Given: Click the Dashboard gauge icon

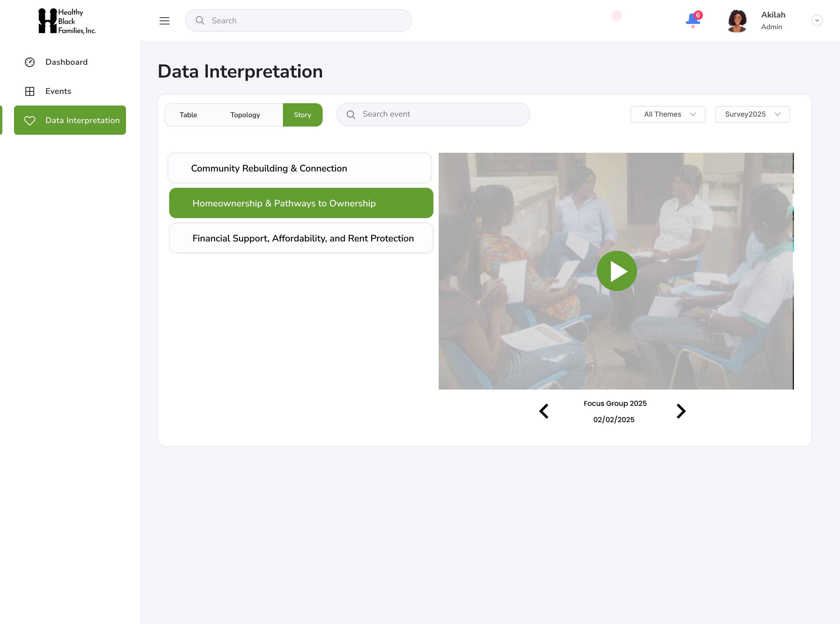Looking at the screenshot, I should click(x=30, y=62).
